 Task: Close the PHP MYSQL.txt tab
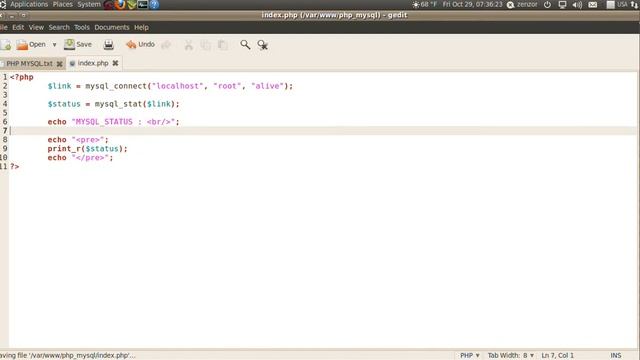click(60, 64)
